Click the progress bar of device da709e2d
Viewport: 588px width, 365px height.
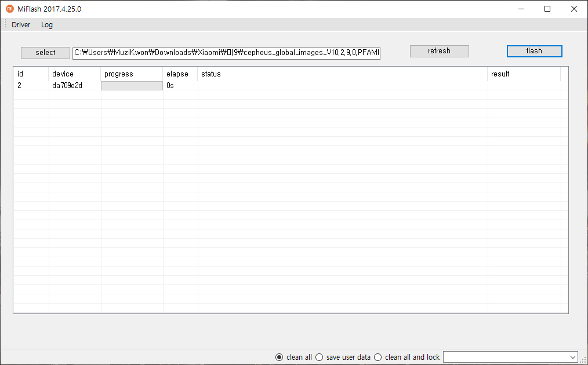[x=132, y=85]
